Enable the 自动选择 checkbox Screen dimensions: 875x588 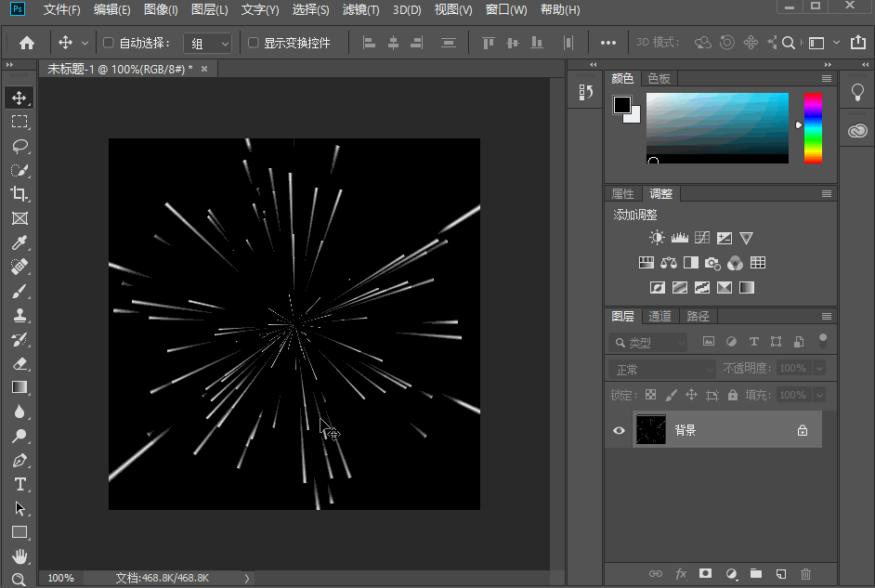tap(108, 43)
